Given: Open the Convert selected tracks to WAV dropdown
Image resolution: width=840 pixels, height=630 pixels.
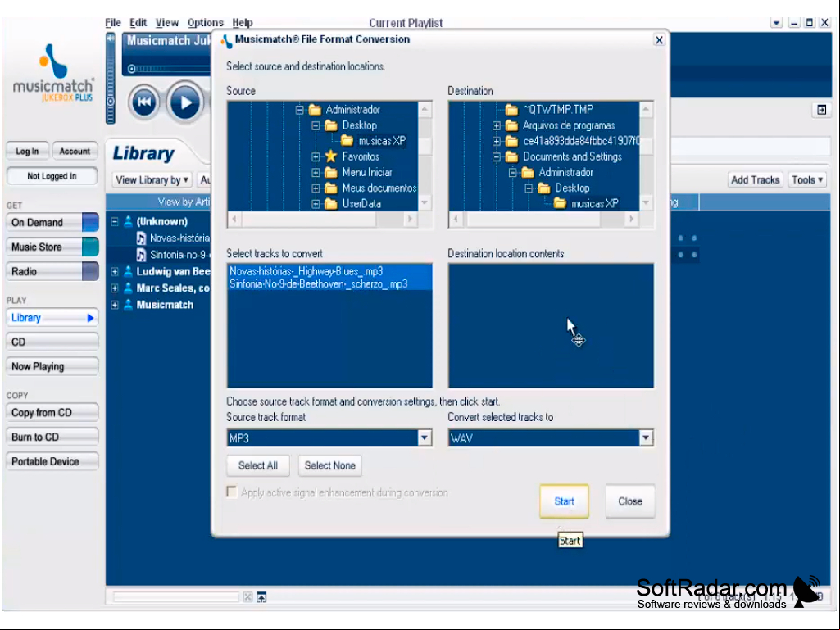Looking at the screenshot, I should (x=646, y=437).
